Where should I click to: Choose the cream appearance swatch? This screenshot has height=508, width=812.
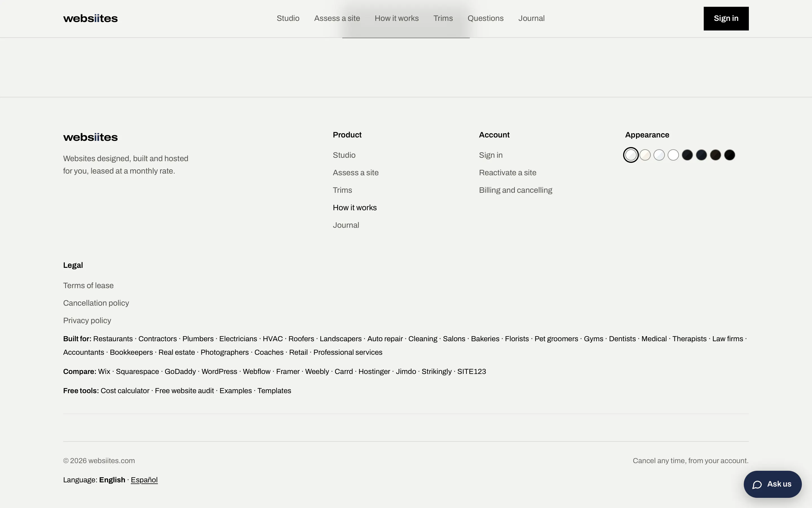(x=645, y=155)
